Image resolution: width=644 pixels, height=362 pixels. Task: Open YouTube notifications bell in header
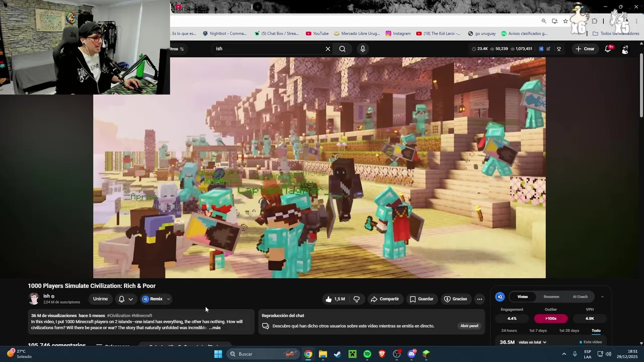[x=608, y=49]
